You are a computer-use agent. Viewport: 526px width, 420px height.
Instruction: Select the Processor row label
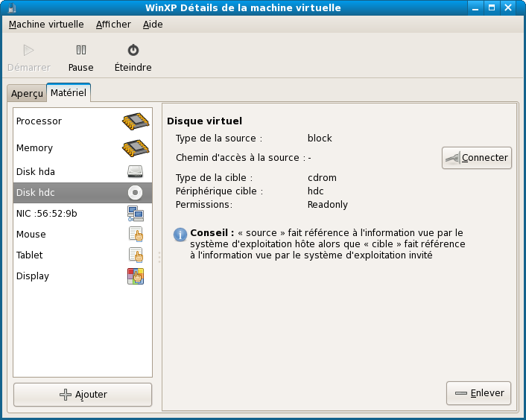[39, 121]
